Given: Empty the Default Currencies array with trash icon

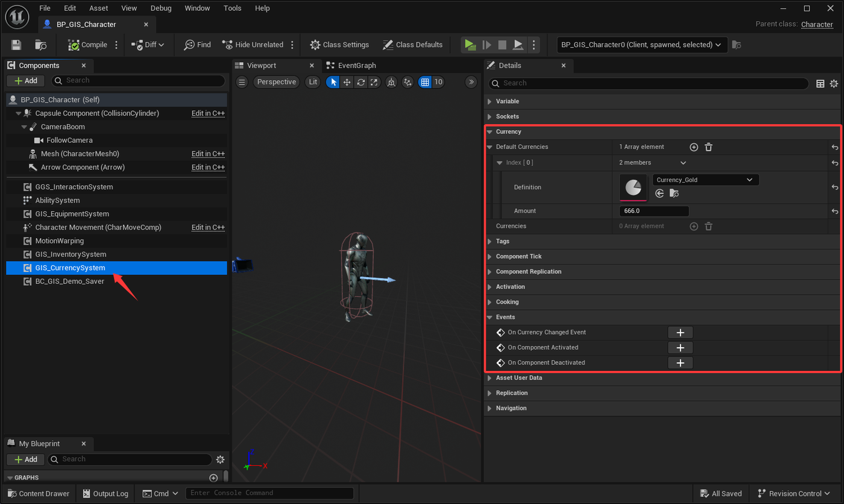Looking at the screenshot, I should [x=709, y=147].
